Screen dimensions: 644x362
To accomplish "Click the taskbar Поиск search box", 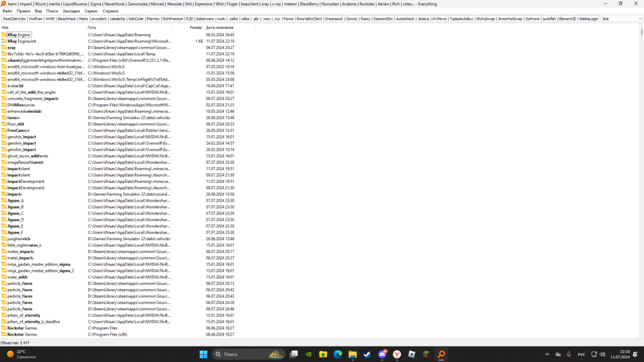I will (249, 354).
